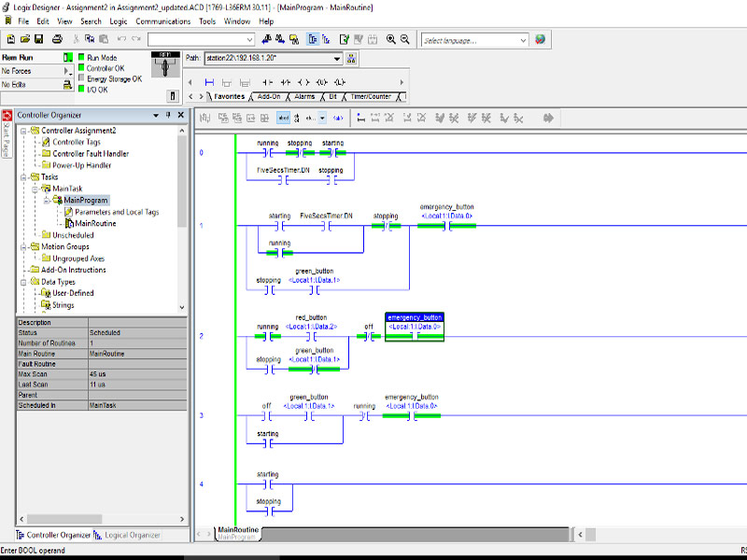Open the Select language dropdown
Viewport: 747px width, 560px height.
(523, 40)
